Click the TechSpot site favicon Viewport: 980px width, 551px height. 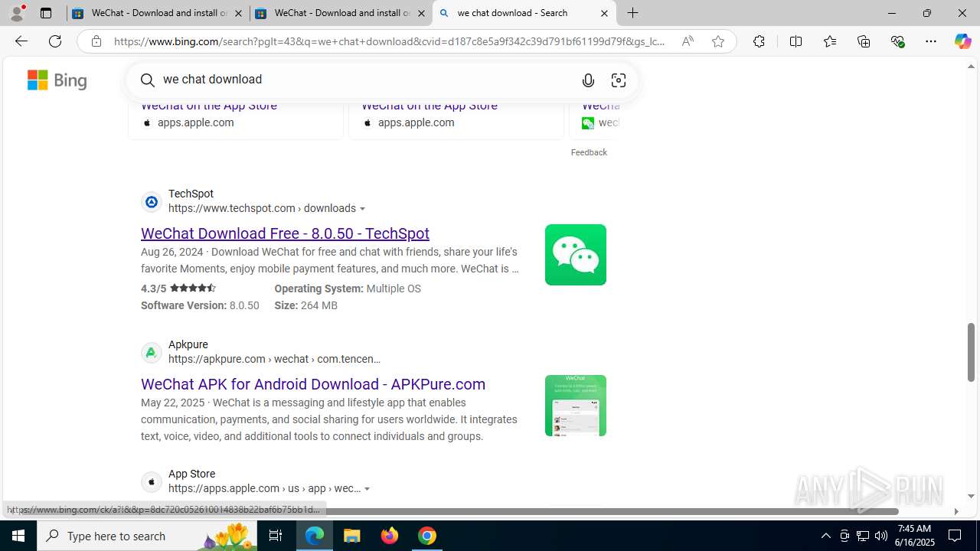click(x=152, y=202)
